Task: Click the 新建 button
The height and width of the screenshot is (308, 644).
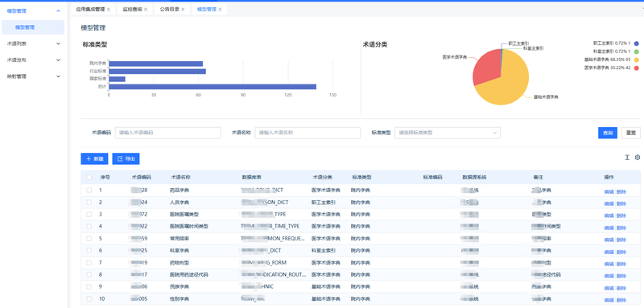Action: coord(94,158)
